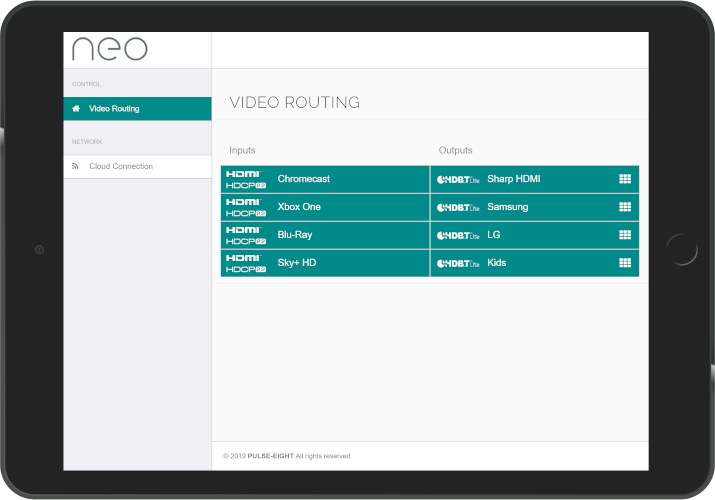Select the Sky+ HD input

tap(325, 263)
